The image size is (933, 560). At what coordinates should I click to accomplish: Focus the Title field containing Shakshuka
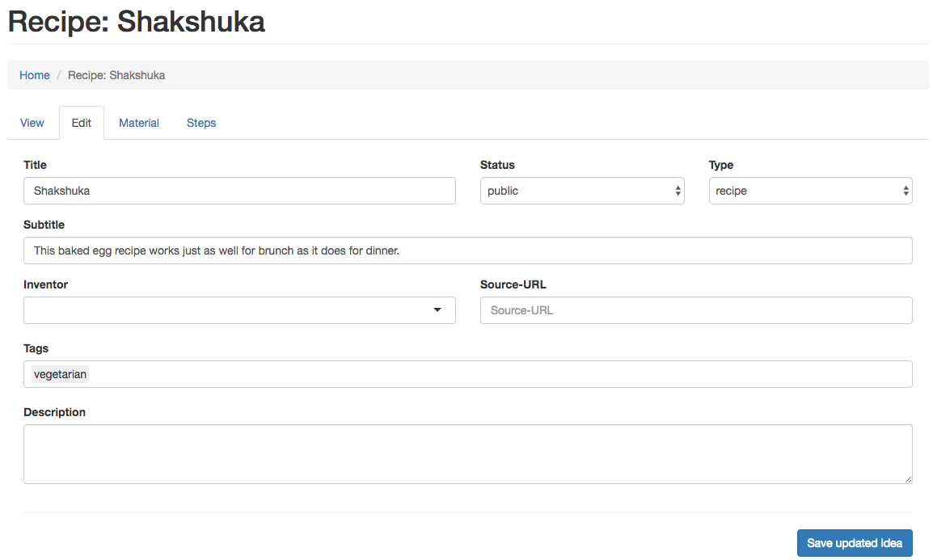pyautogui.click(x=239, y=191)
